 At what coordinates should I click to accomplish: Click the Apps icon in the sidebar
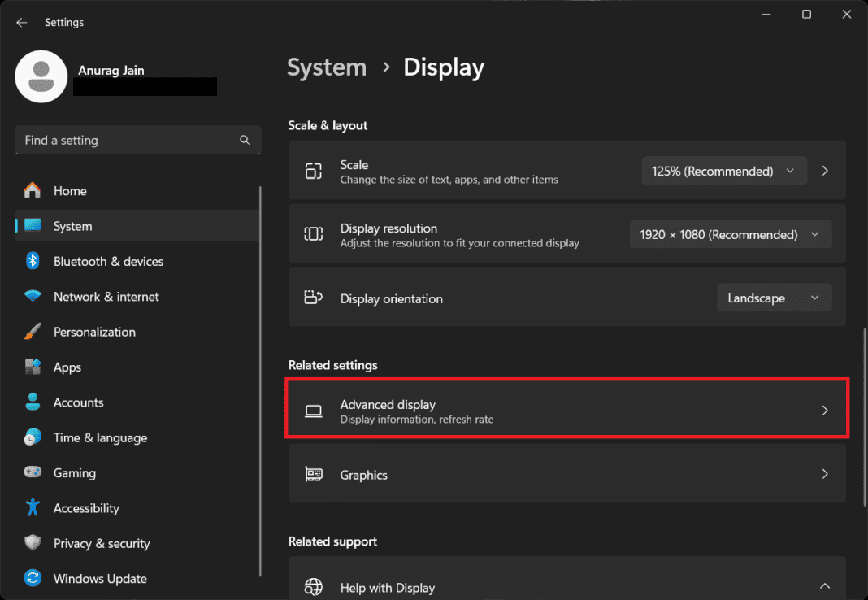(x=33, y=367)
